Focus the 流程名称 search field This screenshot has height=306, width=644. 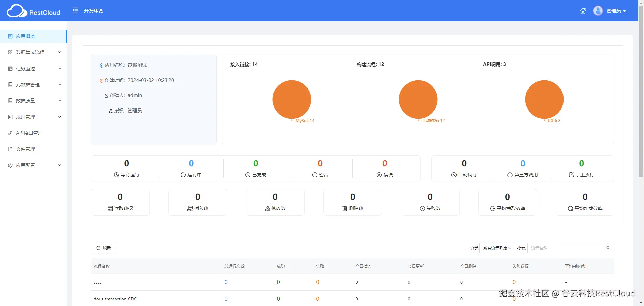pos(571,248)
